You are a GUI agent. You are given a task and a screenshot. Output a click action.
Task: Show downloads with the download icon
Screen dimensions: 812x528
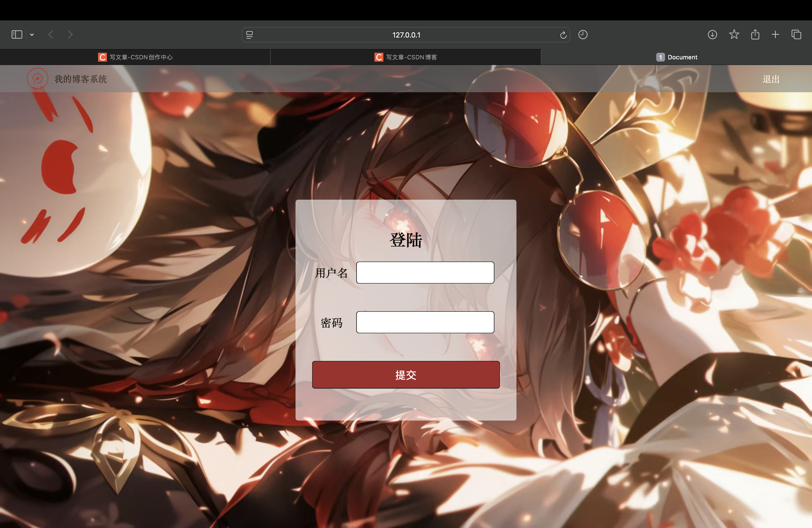712,34
